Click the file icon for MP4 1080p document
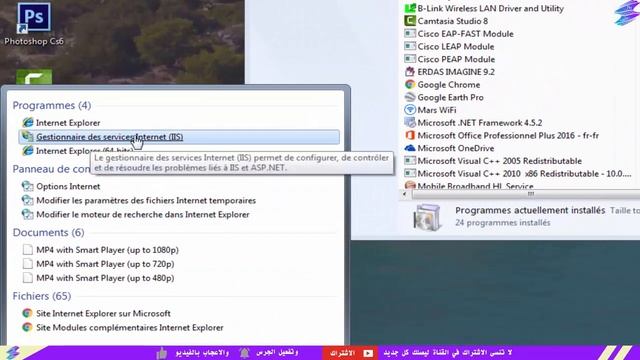This screenshot has width=640, height=360. (x=28, y=250)
